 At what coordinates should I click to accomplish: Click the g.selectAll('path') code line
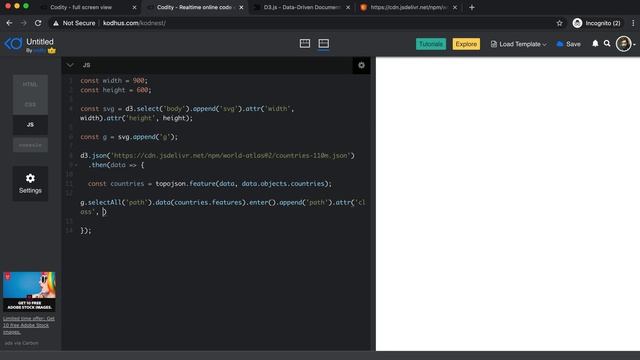coord(223,207)
